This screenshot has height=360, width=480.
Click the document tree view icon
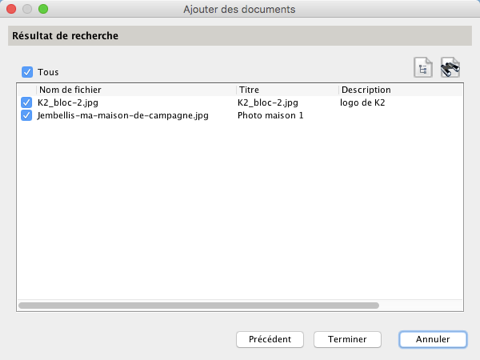[423, 68]
